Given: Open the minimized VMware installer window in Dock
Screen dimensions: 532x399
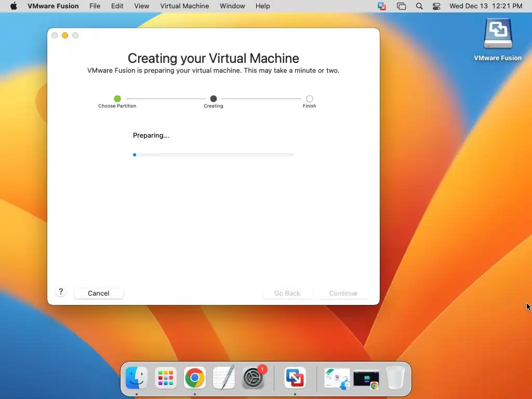Looking at the screenshot, I should click(337, 378).
